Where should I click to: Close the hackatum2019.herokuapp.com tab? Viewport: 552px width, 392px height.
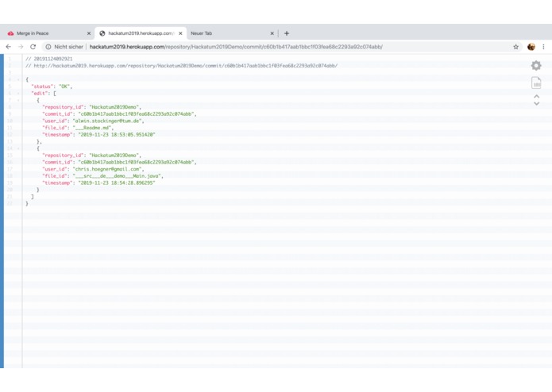point(180,33)
